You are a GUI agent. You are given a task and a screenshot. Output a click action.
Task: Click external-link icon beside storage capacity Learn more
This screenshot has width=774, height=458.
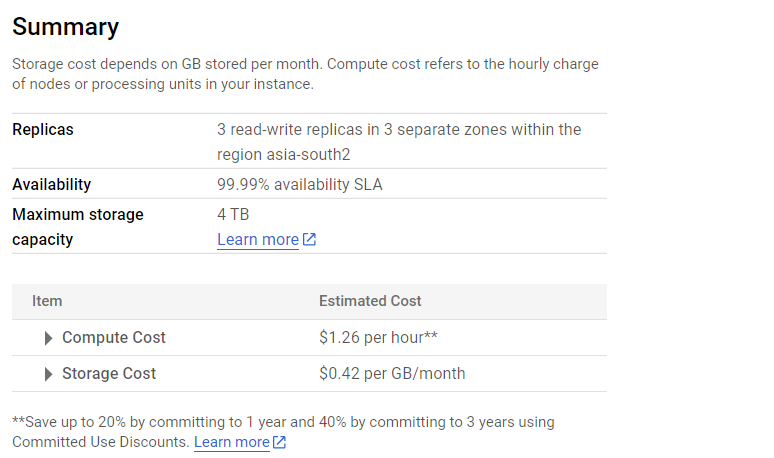coord(310,240)
